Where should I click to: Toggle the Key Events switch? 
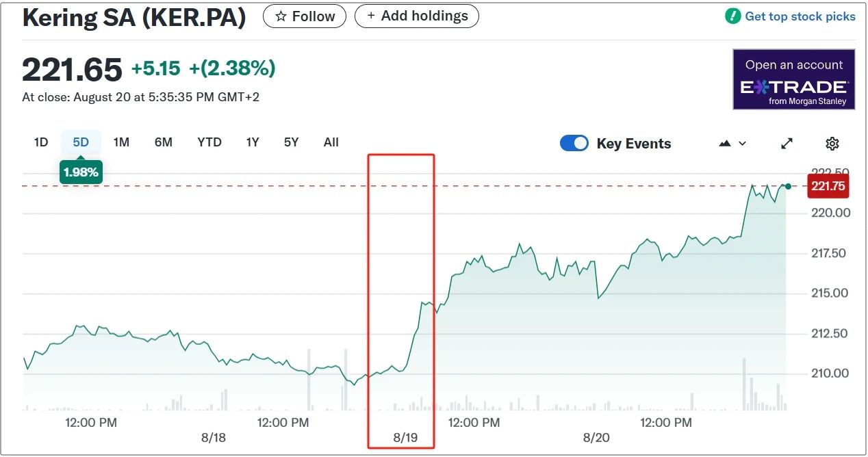tap(574, 144)
